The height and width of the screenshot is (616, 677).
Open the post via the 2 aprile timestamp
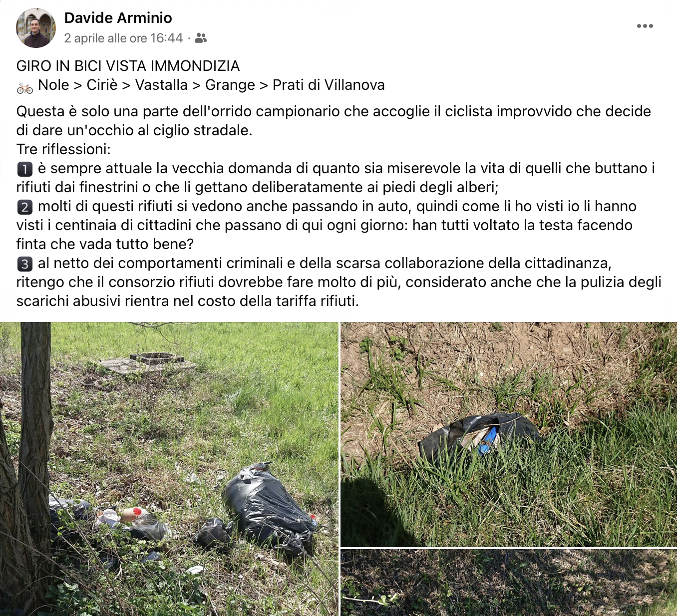pyautogui.click(x=123, y=38)
